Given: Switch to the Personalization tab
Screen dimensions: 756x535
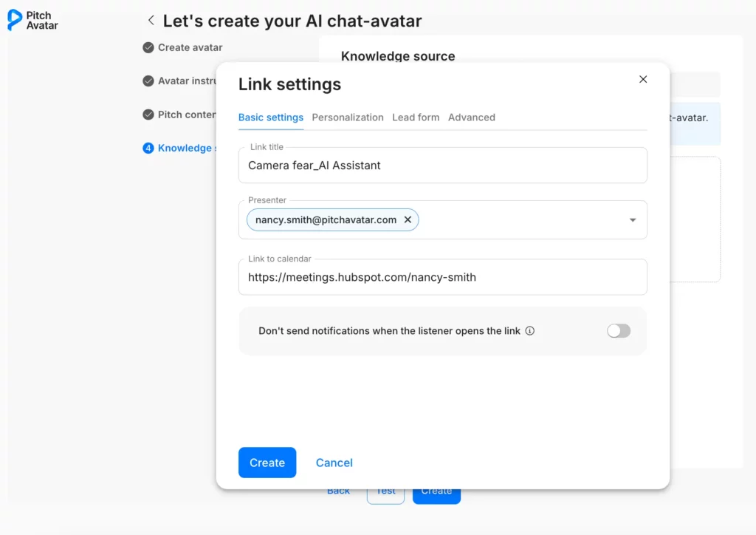Looking at the screenshot, I should tap(348, 117).
